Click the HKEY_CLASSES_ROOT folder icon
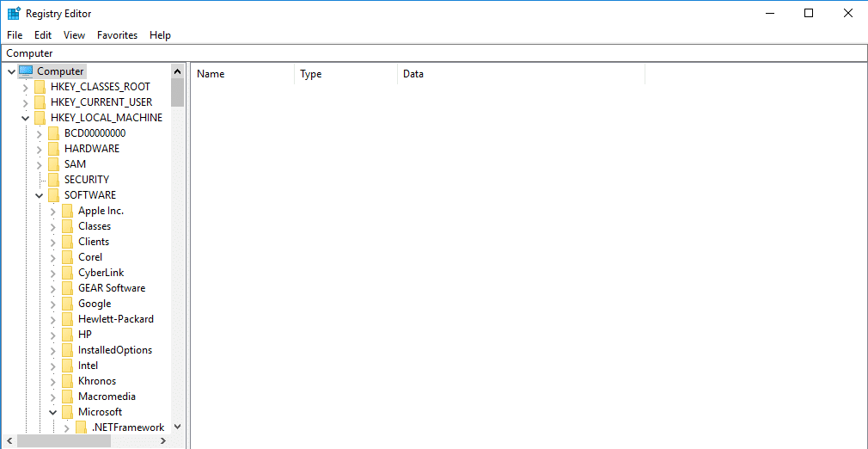The width and height of the screenshot is (868, 449). point(40,87)
